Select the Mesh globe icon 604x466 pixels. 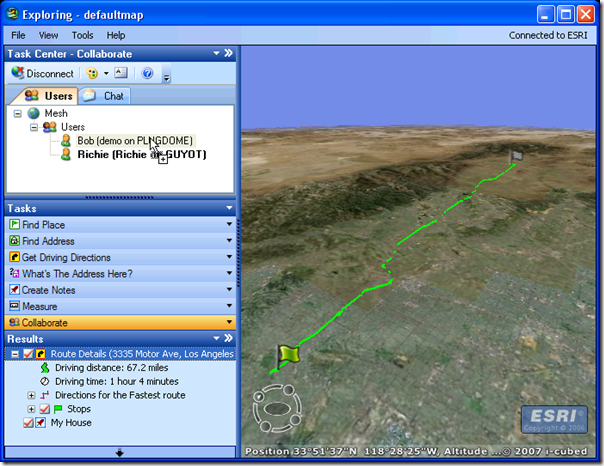click(x=34, y=113)
